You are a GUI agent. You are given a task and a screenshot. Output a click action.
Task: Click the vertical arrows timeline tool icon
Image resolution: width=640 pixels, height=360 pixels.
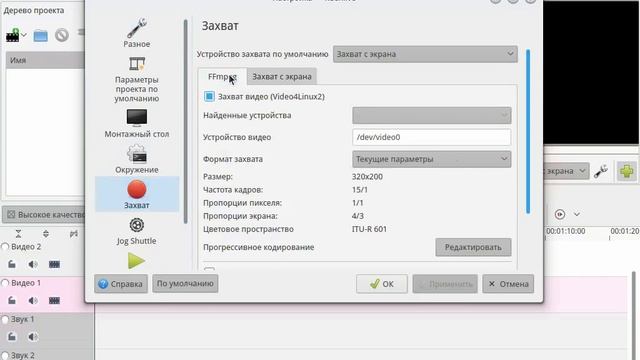46,234
